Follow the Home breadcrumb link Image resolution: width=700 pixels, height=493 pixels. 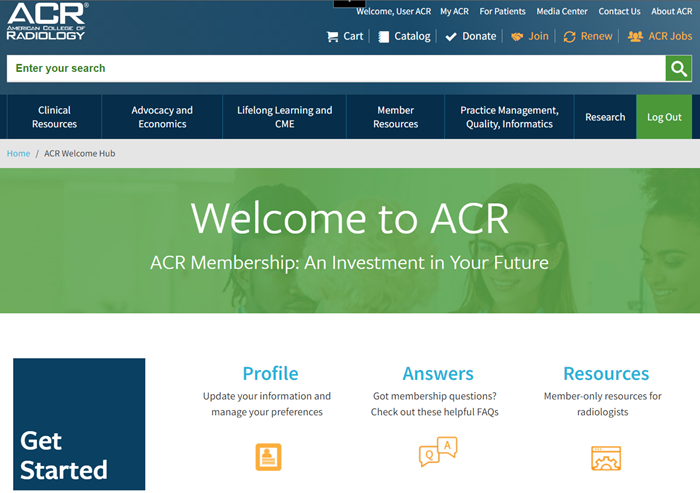coord(18,153)
